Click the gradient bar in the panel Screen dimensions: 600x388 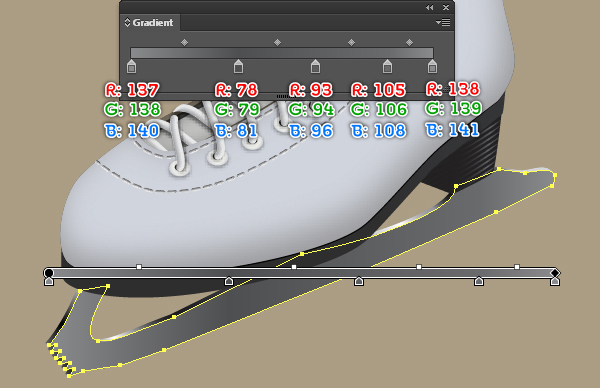click(282, 53)
